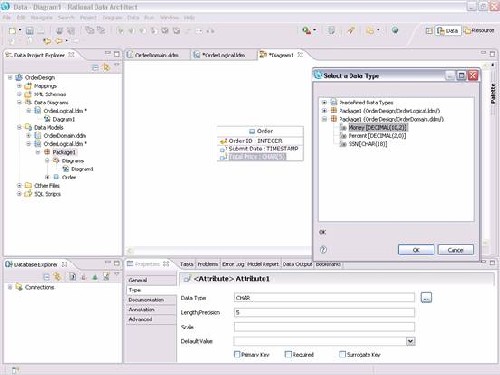Screen dimensions: 500x375
Task: Open the Problems tab
Action: pyautogui.click(x=208, y=264)
